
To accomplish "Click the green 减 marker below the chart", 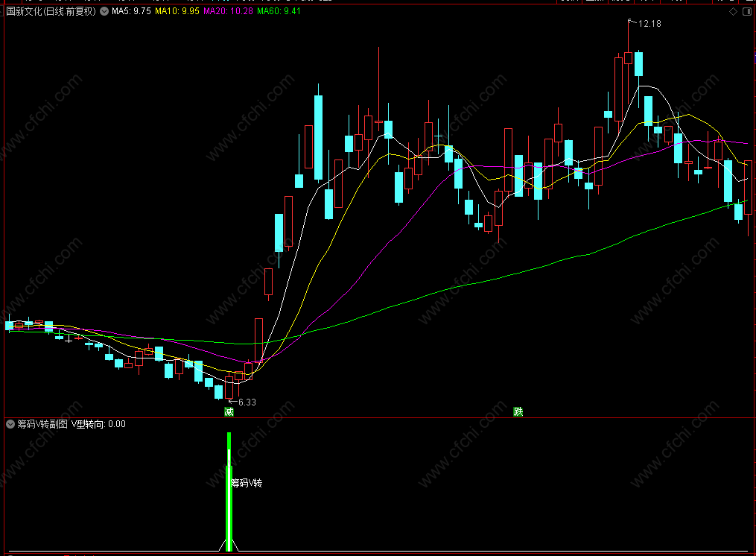I will [229, 411].
